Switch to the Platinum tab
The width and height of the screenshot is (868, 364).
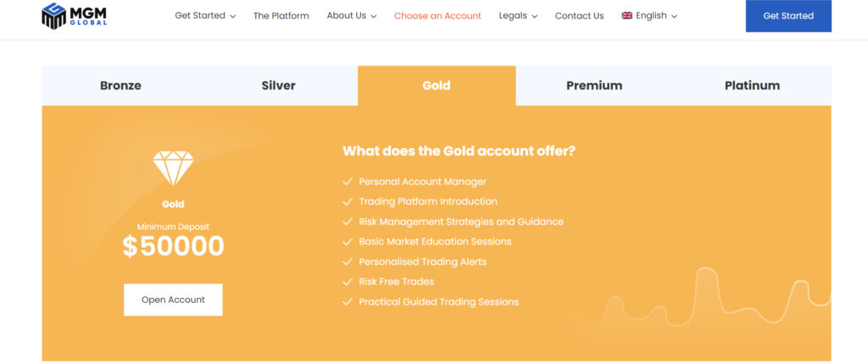pyautogui.click(x=752, y=86)
